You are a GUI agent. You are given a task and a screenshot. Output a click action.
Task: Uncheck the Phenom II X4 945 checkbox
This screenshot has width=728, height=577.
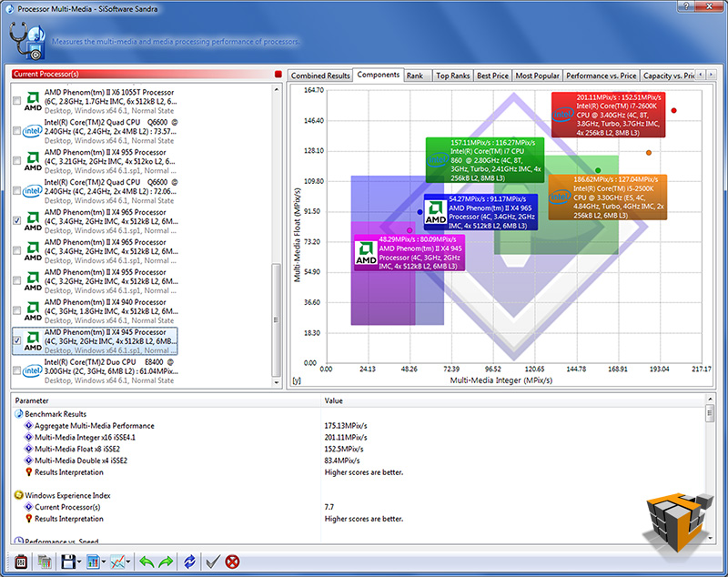pyautogui.click(x=16, y=340)
